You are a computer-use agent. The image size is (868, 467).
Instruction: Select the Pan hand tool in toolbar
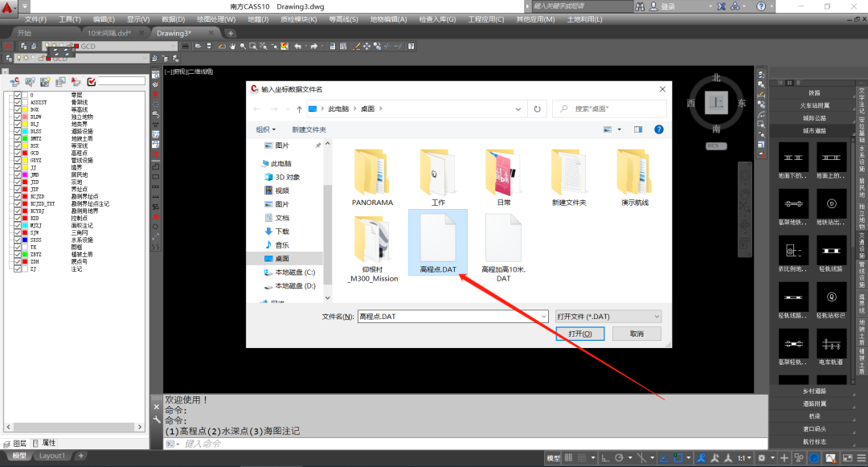(232, 47)
